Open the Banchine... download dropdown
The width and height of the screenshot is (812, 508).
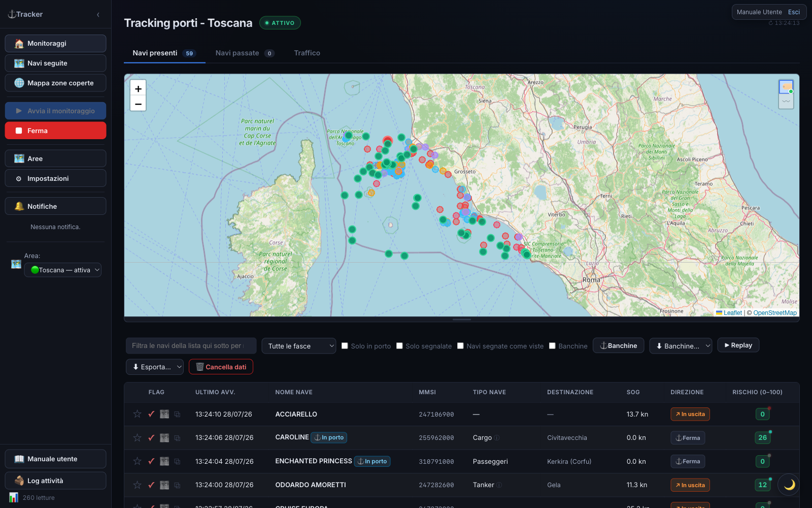[x=681, y=346]
